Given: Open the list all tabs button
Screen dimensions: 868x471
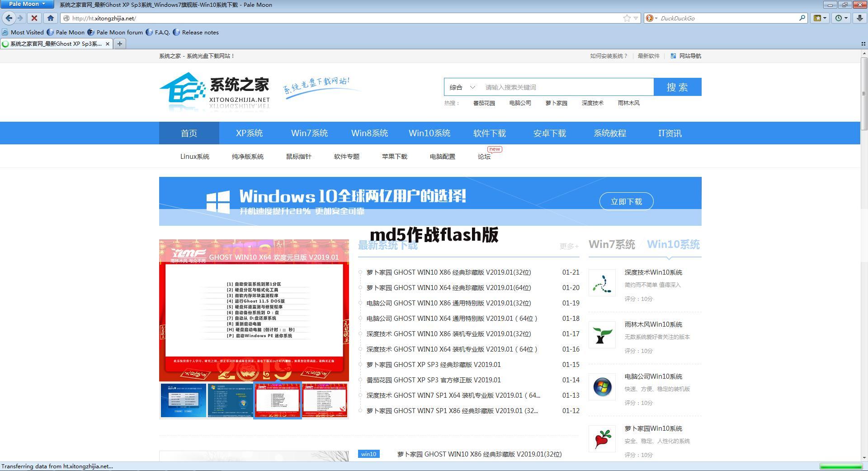Looking at the screenshot, I should [x=863, y=44].
